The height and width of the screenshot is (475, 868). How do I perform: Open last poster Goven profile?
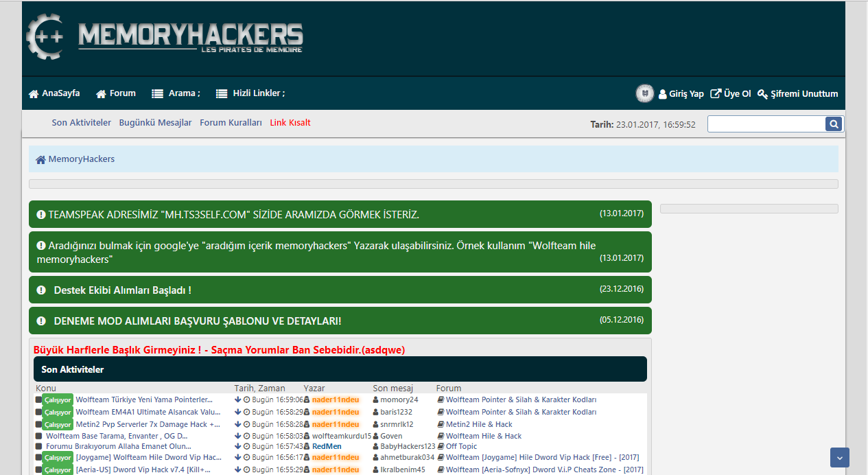click(x=392, y=436)
